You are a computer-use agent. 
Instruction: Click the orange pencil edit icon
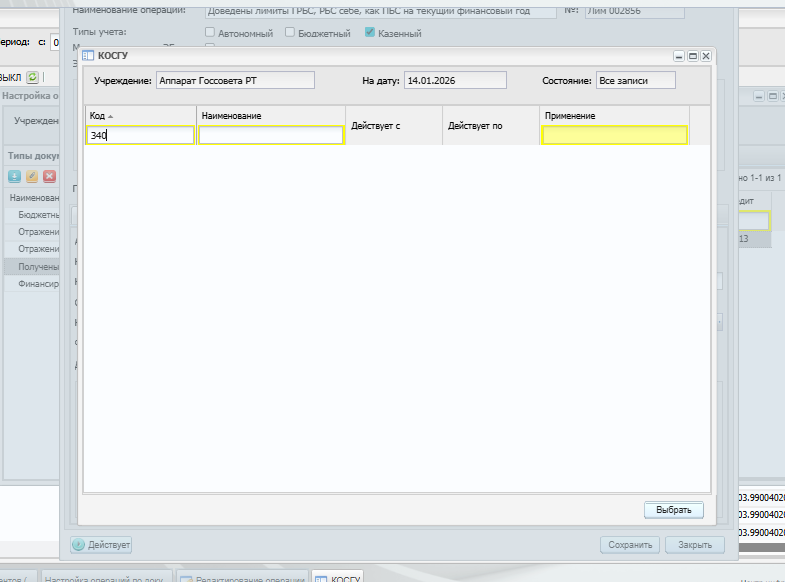point(32,176)
